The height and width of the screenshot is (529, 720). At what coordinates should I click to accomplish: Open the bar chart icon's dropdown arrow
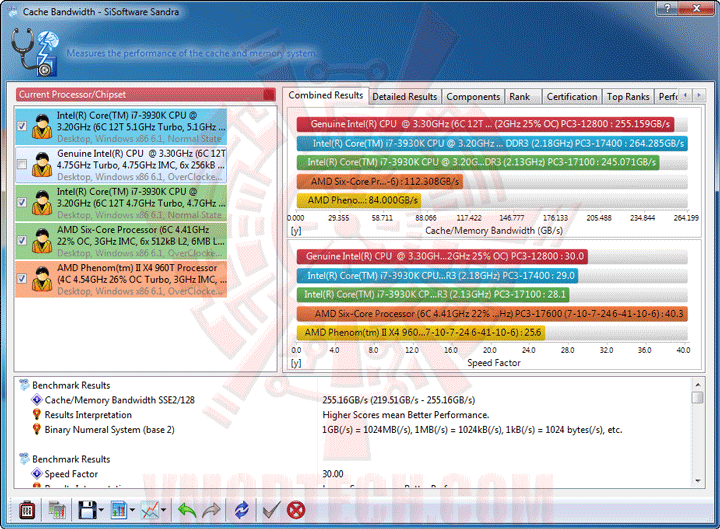pyautogui.click(x=132, y=510)
